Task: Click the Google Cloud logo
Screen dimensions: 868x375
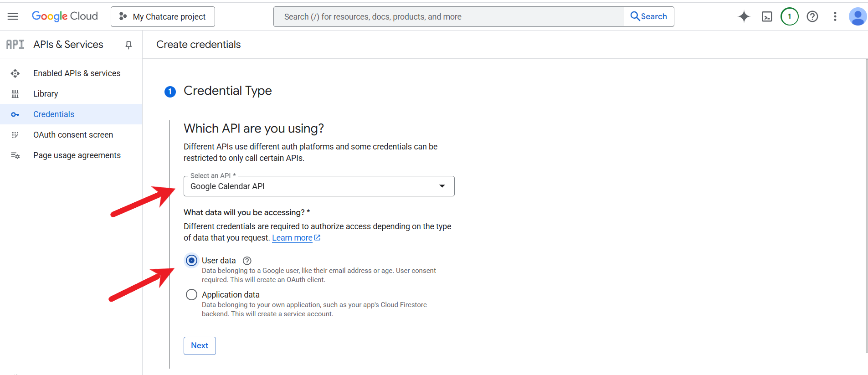Action: click(x=65, y=16)
